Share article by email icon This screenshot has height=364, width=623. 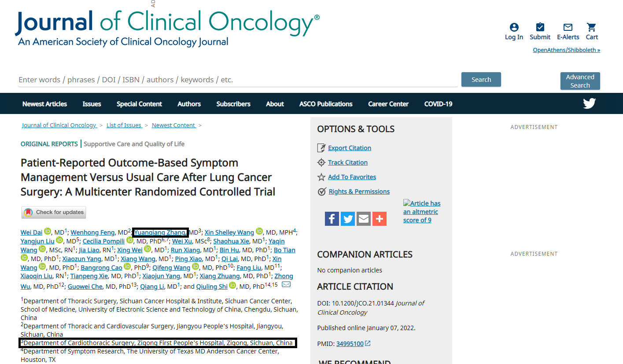pos(364,219)
